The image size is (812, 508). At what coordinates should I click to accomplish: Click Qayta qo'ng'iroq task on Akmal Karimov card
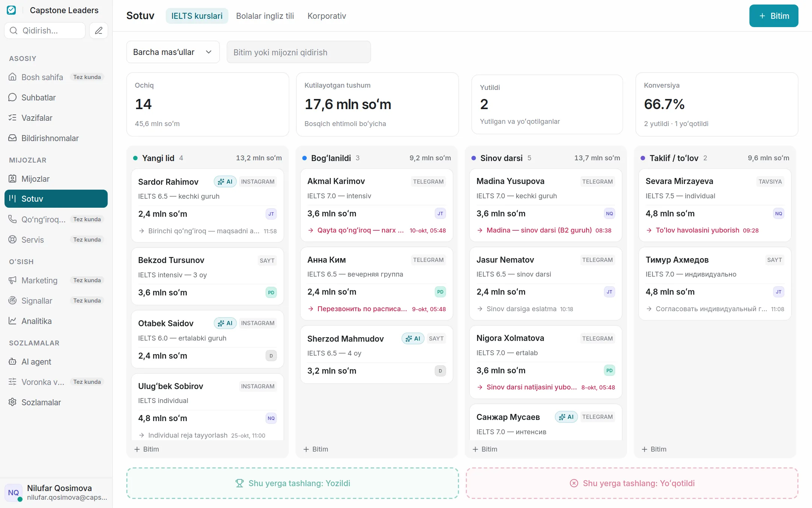tap(376, 230)
